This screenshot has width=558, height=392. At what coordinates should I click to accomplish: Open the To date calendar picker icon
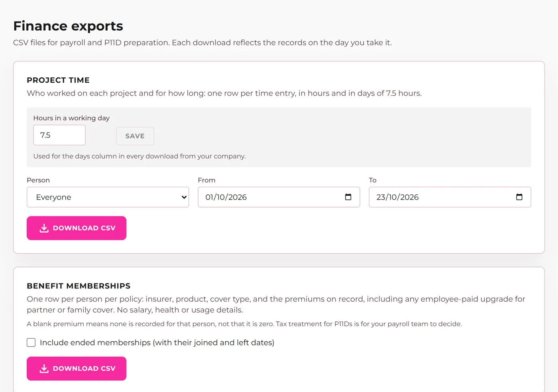click(519, 197)
